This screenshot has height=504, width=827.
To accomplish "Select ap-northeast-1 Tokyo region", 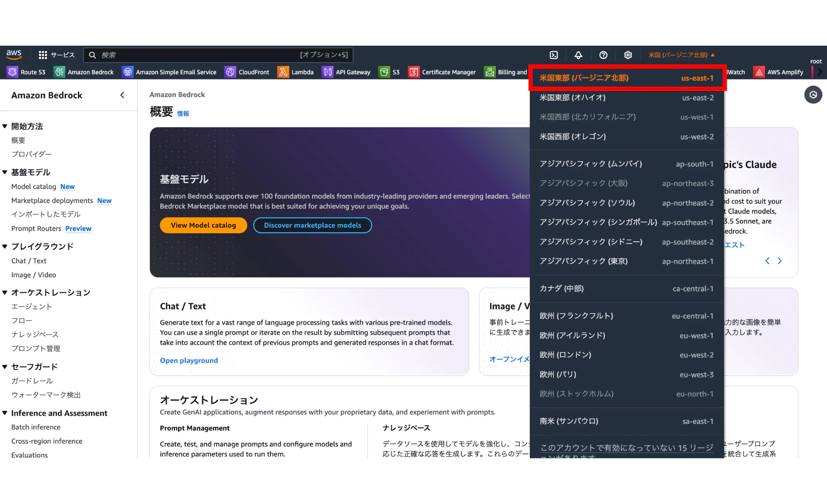I will coord(627,261).
